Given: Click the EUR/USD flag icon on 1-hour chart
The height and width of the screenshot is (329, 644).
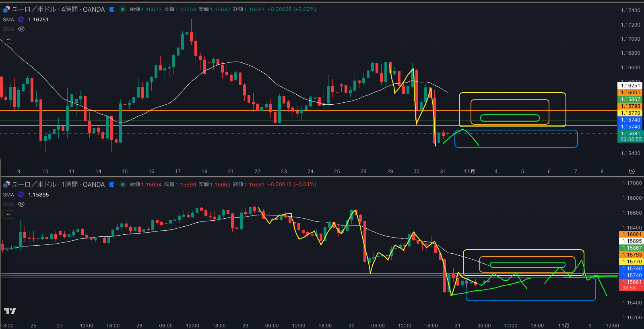Looking at the screenshot, I should click(x=6, y=184).
